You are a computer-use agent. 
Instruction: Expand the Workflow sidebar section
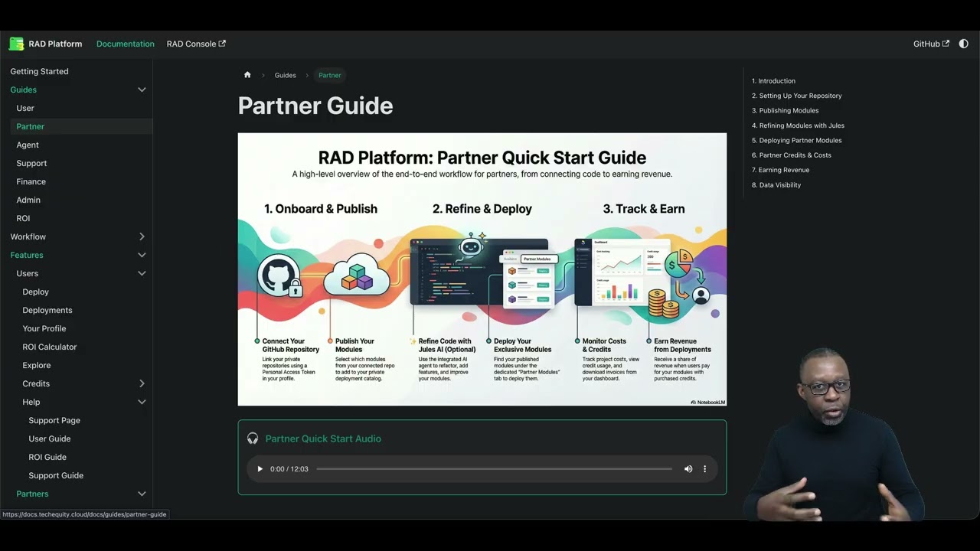pos(142,236)
